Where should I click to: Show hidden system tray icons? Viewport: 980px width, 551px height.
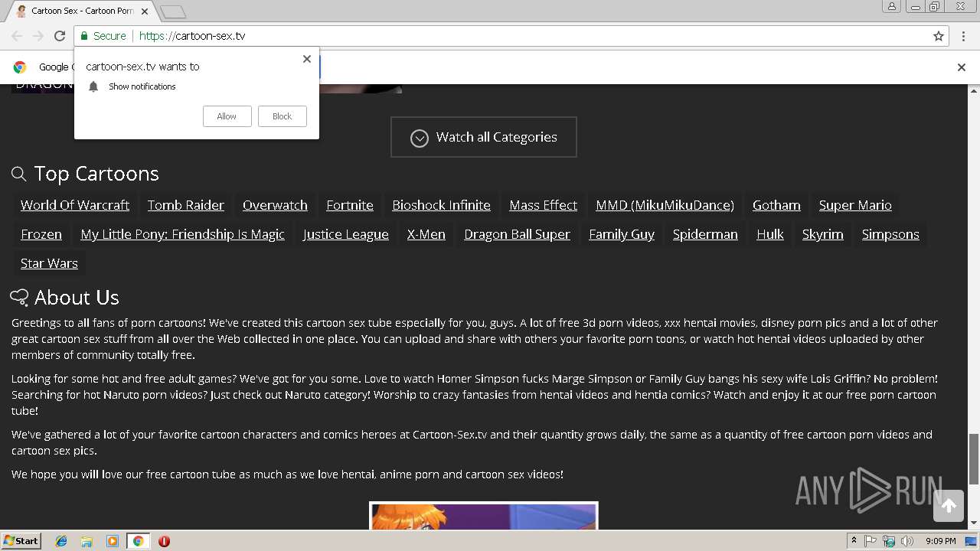(854, 541)
